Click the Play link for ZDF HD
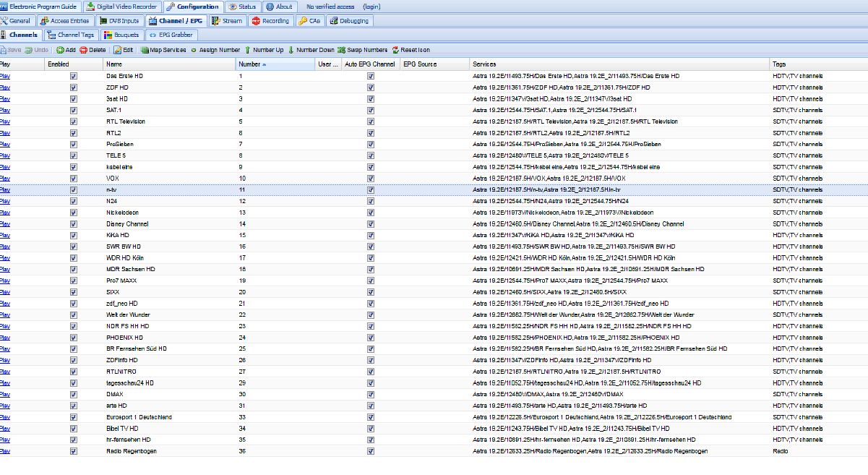The height and width of the screenshot is (475, 868). pos(5,87)
